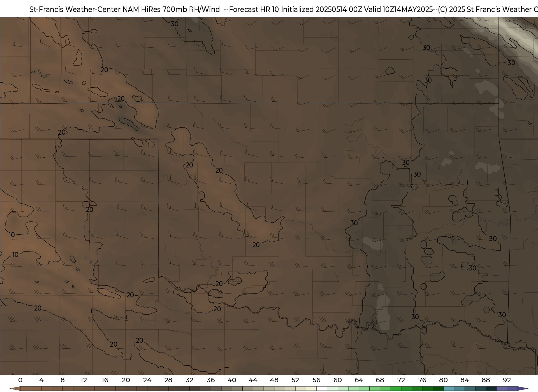Click the colorbar tick label '4'
This screenshot has width=538, height=392.
[41, 380]
